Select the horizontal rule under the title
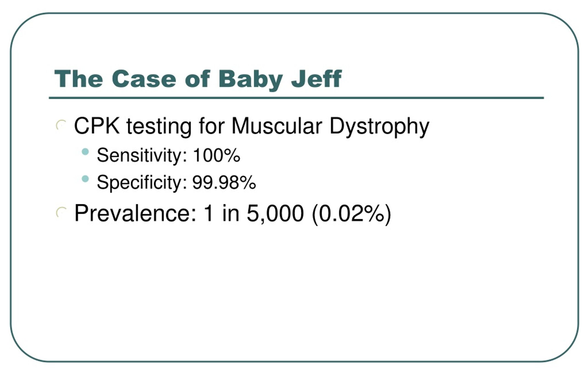Image resolution: width=588 pixels, height=392 pixels. (296, 98)
